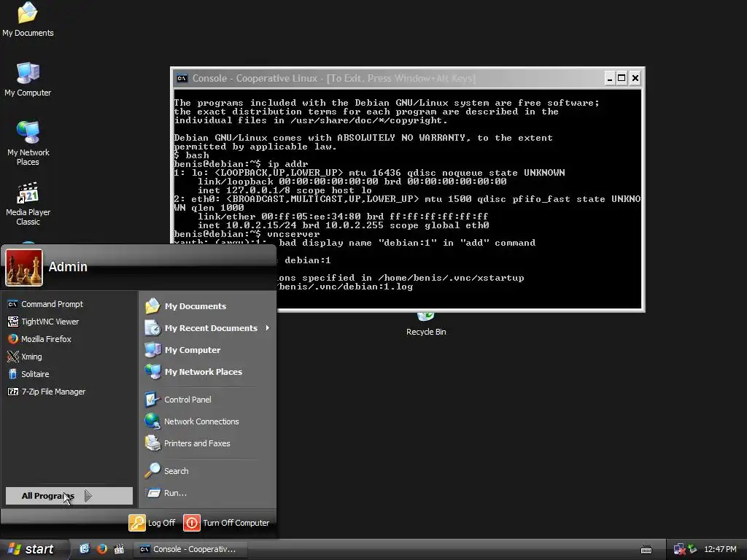Click the network tray icon with red X
The width and height of the screenshot is (747, 560).
pos(679,550)
